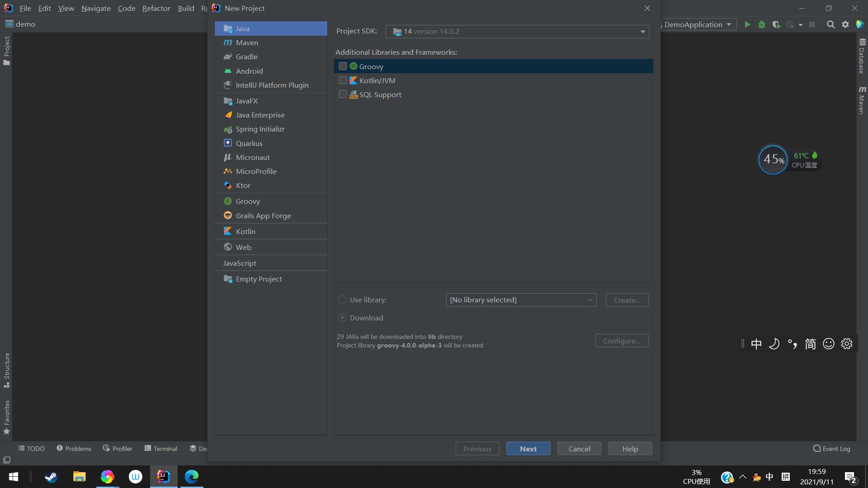Screen dimensions: 868x488
Task: Open the Profiler tool window tab
Action: pyautogui.click(x=118, y=448)
